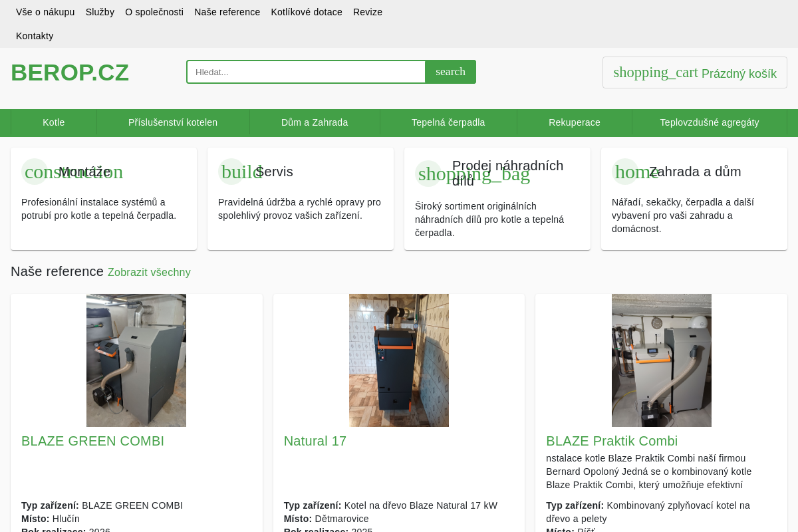Viewport: 798px width, 532px height.
Task: Click the BEROP.CZ logo
Action: 70,72
